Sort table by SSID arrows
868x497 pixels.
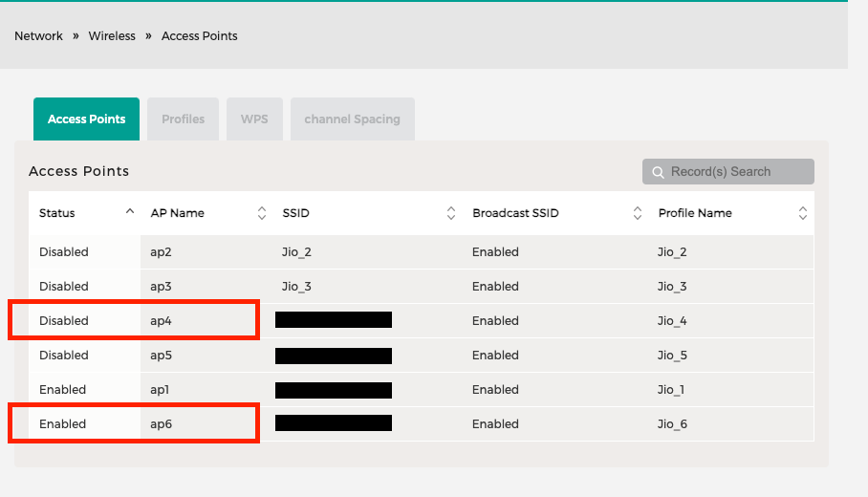pos(451,213)
